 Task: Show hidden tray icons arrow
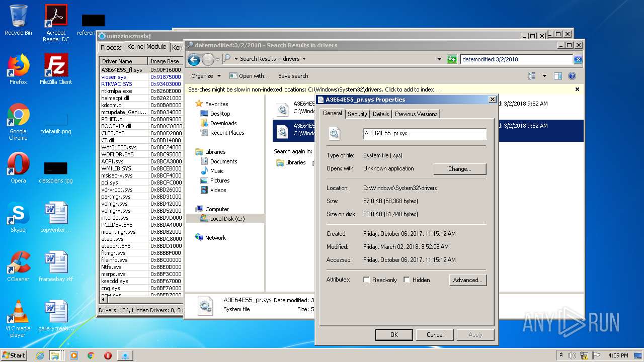pos(561,355)
